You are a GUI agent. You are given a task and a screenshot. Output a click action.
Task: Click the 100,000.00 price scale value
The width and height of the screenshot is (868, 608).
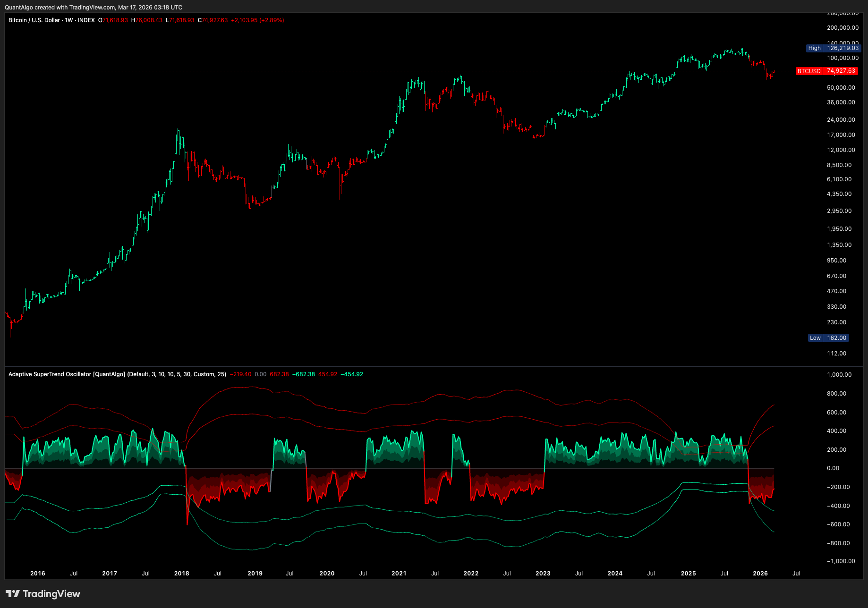[843, 58]
